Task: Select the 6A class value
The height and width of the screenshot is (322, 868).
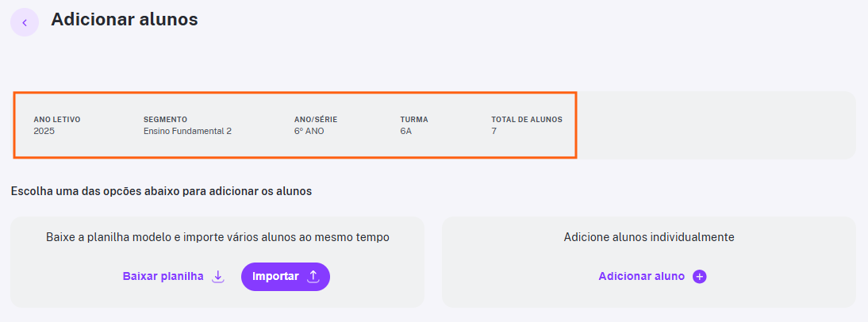Action: (x=405, y=132)
